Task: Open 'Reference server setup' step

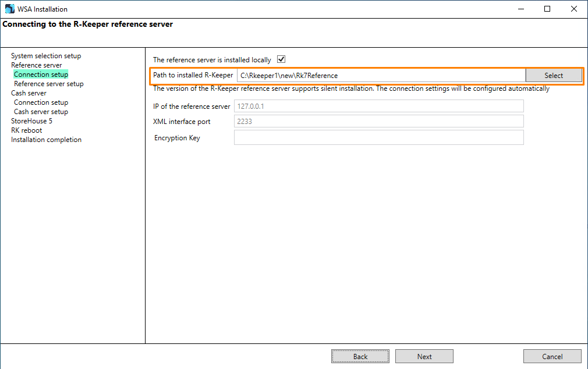Action: click(49, 84)
